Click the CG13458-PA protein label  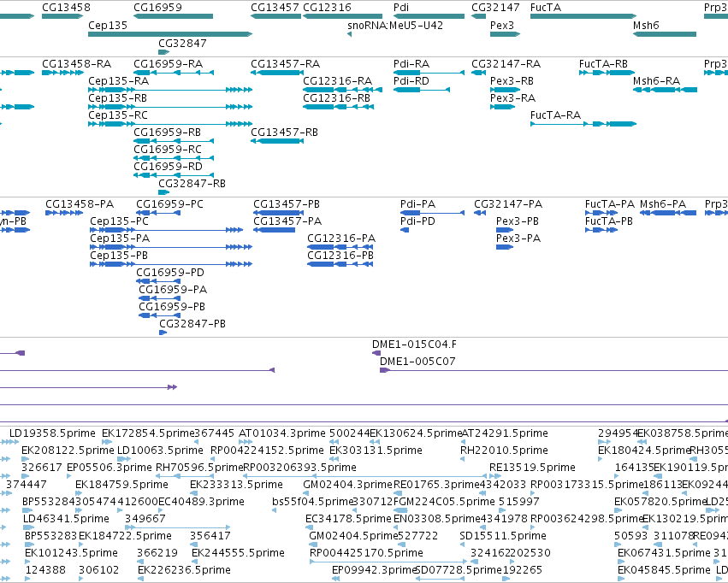click(80, 204)
